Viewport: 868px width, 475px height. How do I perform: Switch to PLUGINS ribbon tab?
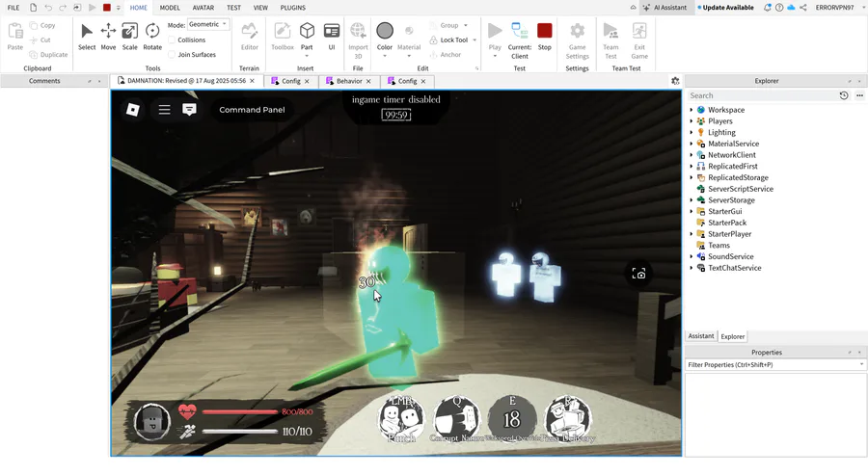point(293,8)
